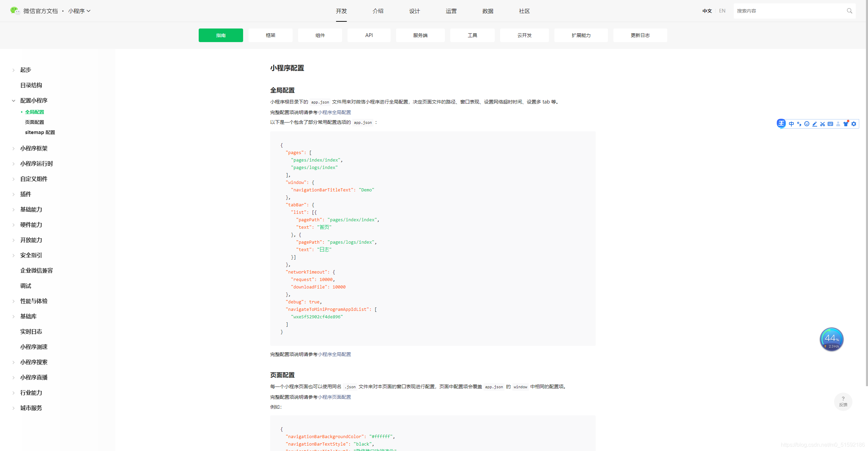
Task: Switch language to 中文
Action: pyautogui.click(x=707, y=11)
